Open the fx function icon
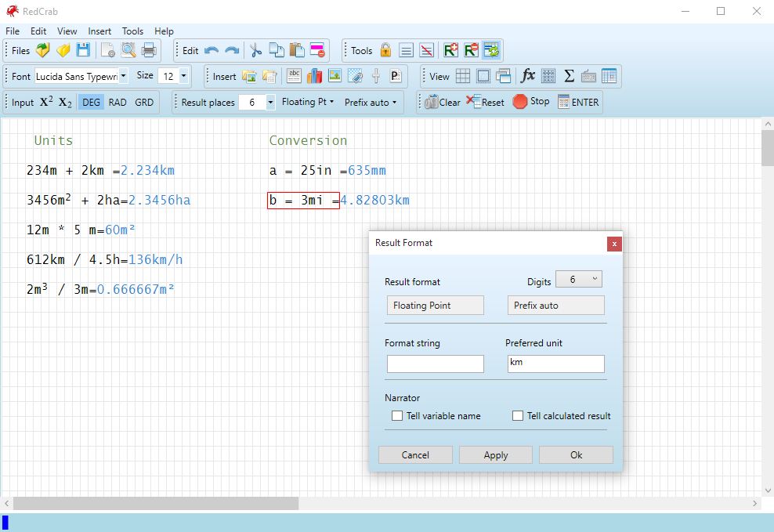The width and height of the screenshot is (774, 532). coord(528,76)
